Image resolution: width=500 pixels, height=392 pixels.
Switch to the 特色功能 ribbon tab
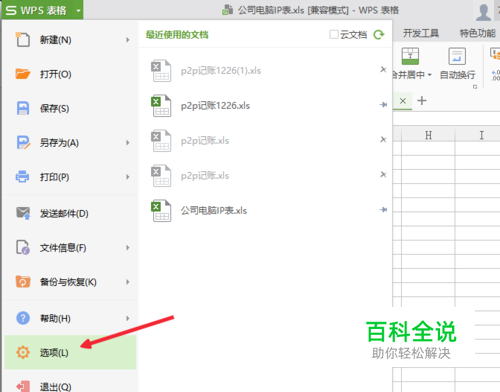pos(477,33)
